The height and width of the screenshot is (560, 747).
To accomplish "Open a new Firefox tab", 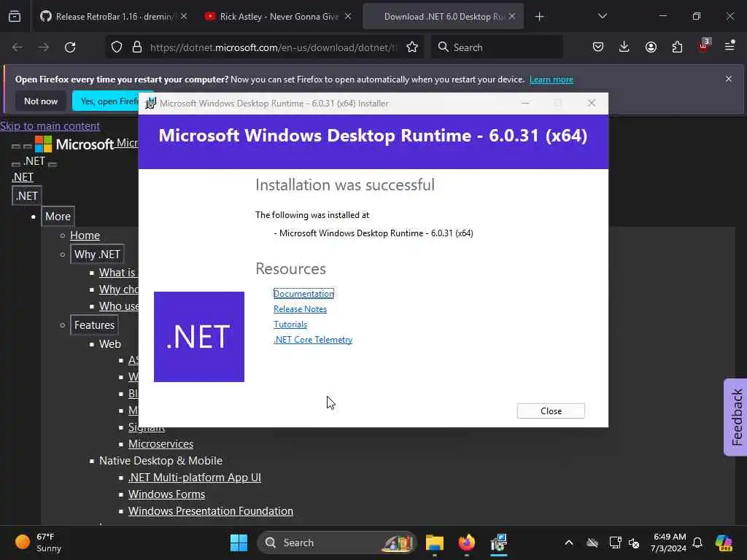I will [539, 17].
